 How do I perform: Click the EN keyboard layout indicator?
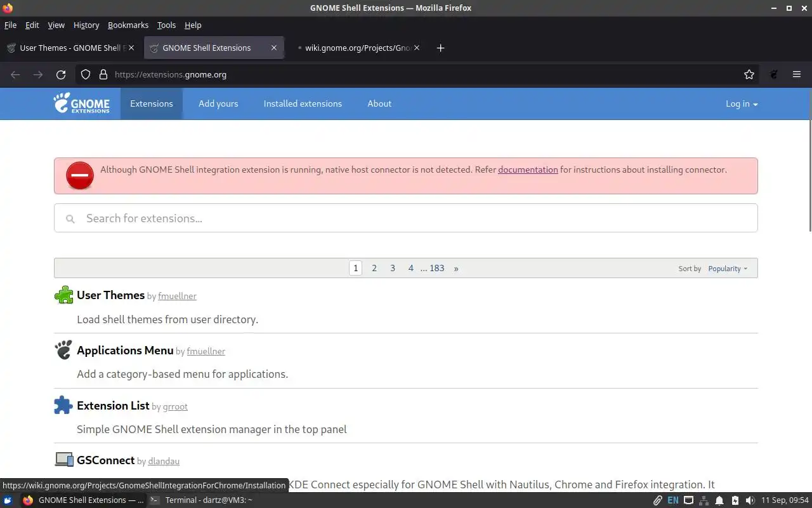tap(673, 500)
